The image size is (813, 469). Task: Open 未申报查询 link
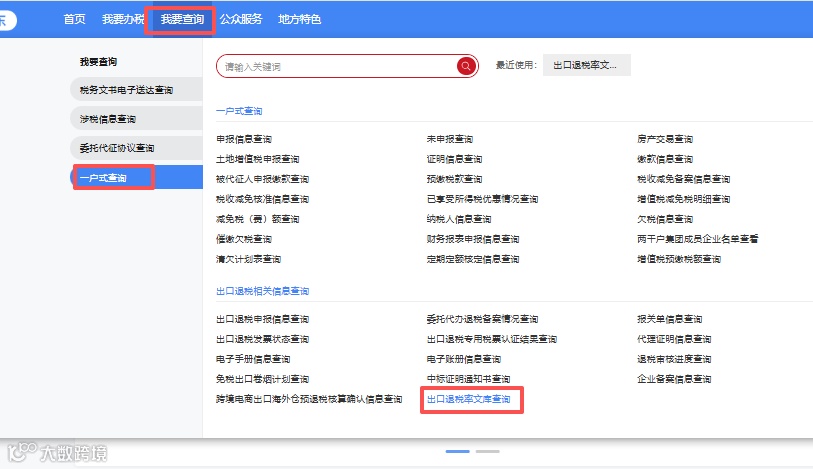click(x=450, y=139)
